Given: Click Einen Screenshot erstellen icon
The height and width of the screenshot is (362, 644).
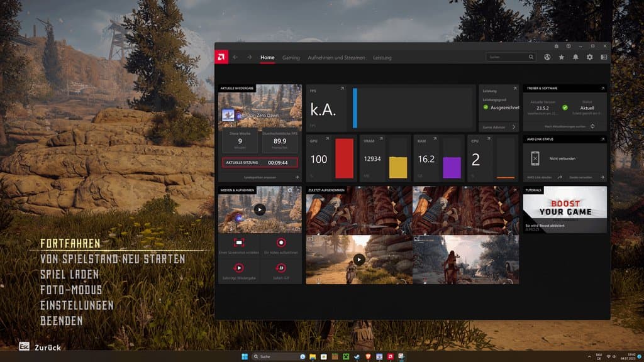Looking at the screenshot, I should click(x=238, y=243).
